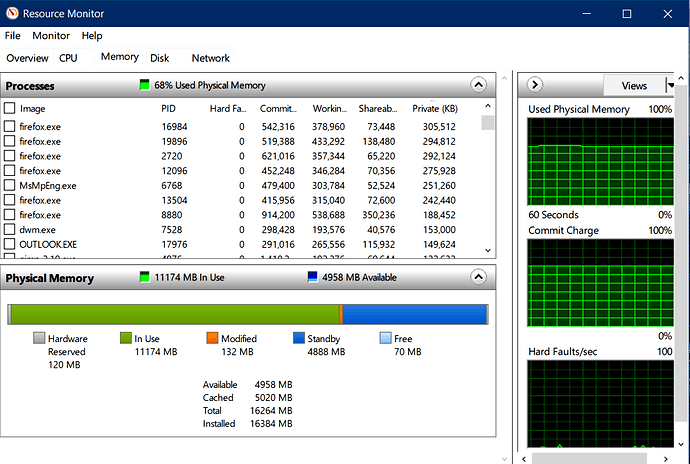Check the box for MsMpEng.exe process
Viewport: 690px width, 464px height.
pos(10,186)
